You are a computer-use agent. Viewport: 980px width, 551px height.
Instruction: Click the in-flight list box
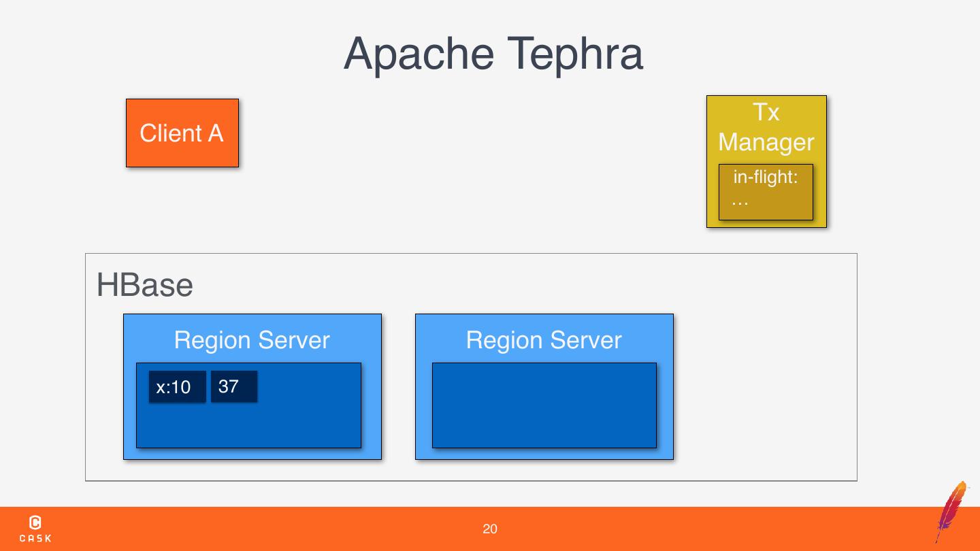(x=766, y=192)
